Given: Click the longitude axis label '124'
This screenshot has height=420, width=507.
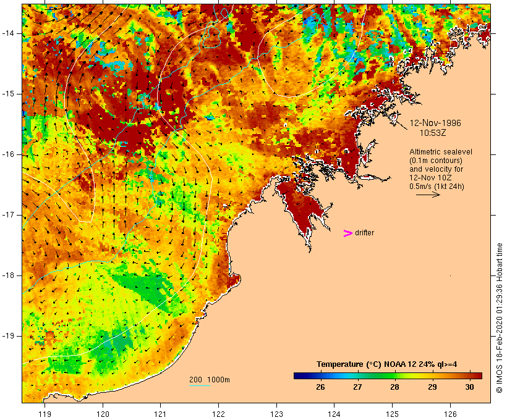Looking at the screenshot, I should pyautogui.click(x=334, y=414).
